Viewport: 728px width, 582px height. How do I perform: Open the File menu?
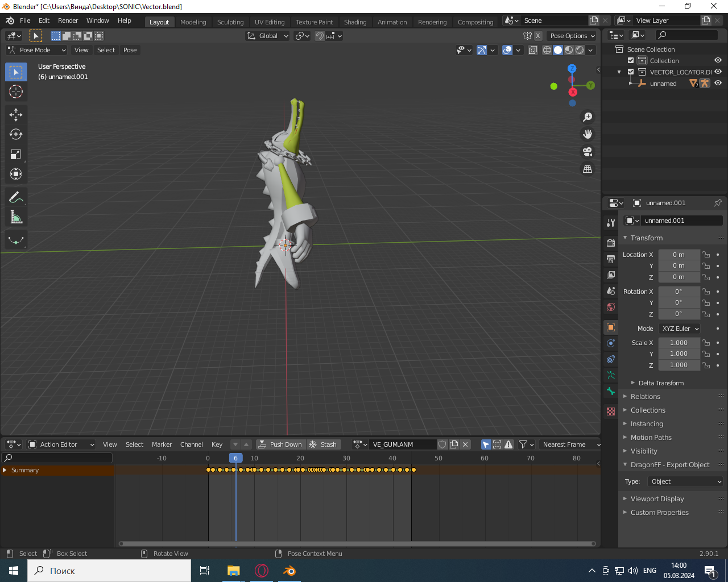click(25, 20)
